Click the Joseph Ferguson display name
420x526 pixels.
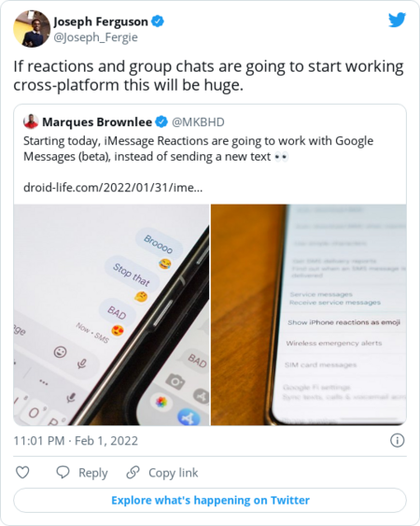(101, 21)
